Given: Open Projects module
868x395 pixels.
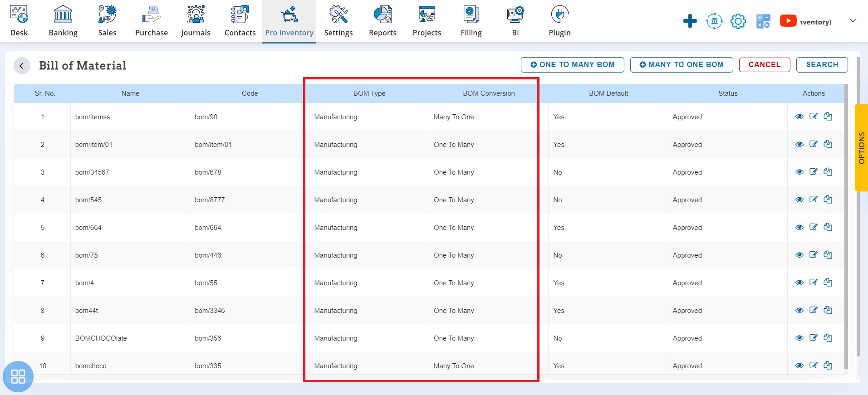Looking at the screenshot, I should click(x=427, y=21).
